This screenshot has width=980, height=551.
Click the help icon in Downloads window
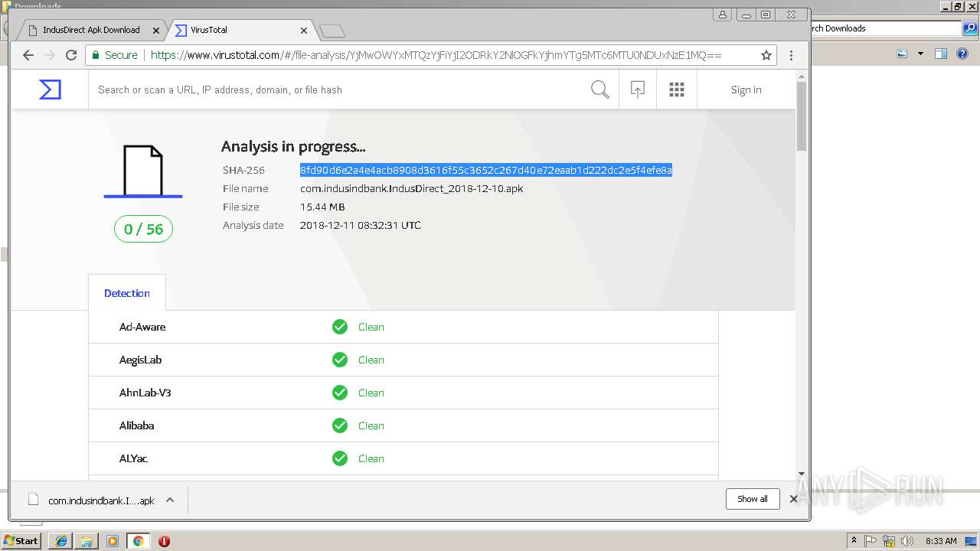pos(963,54)
